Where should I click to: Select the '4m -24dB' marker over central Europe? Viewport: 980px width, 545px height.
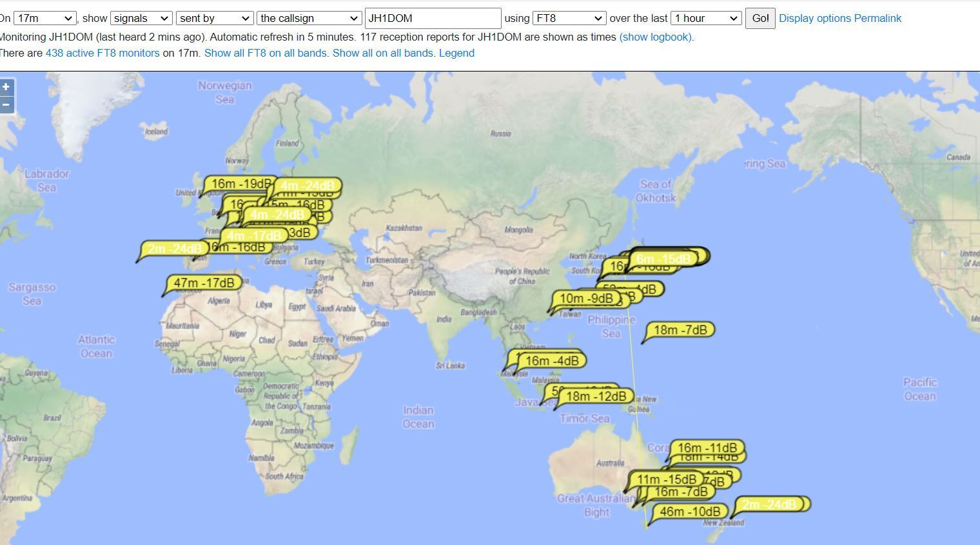click(277, 215)
